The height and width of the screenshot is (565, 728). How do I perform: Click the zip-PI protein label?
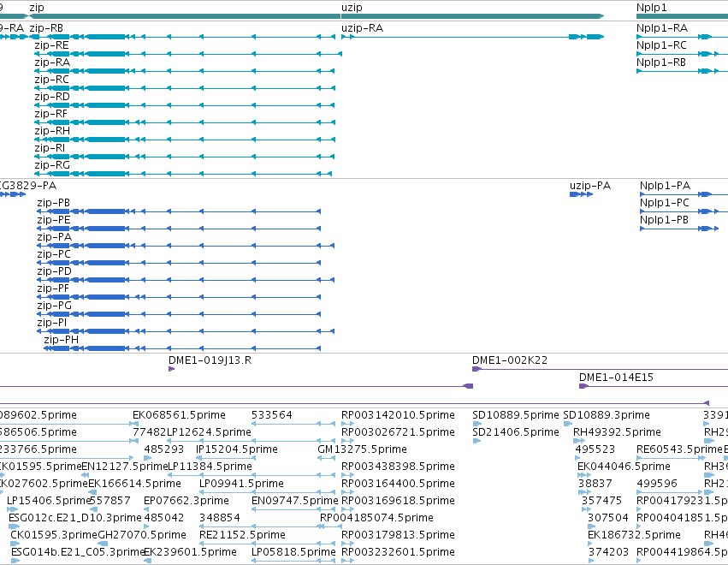[x=52, y=323]
